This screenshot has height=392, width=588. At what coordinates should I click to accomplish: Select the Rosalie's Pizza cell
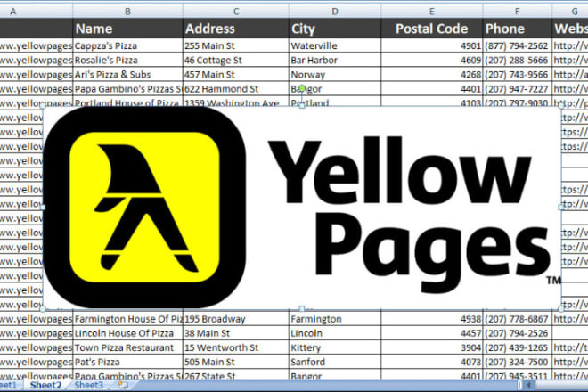pos(127,60)
